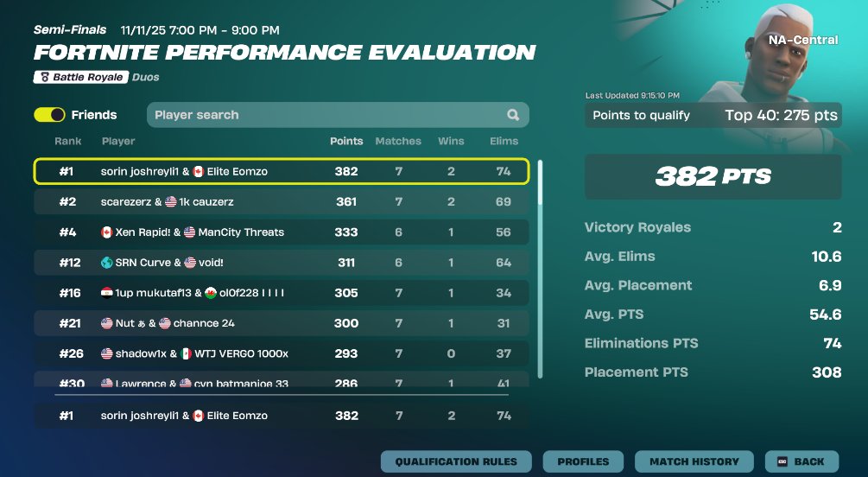Screen dimensions: 868x477
Task: Sort by the Wins column header
Action: point(451,141)
